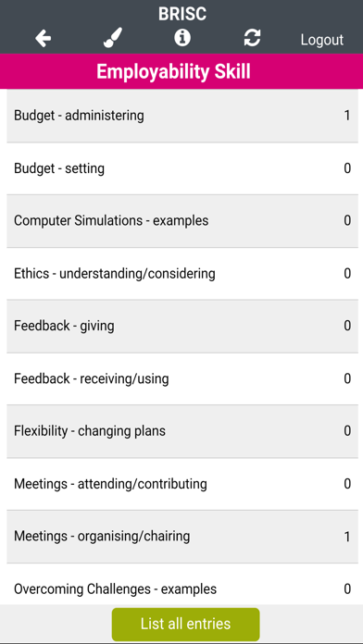363x644 pixels.
Task: Open Meetings - attending/contributing skill
Action: point(182,484)
